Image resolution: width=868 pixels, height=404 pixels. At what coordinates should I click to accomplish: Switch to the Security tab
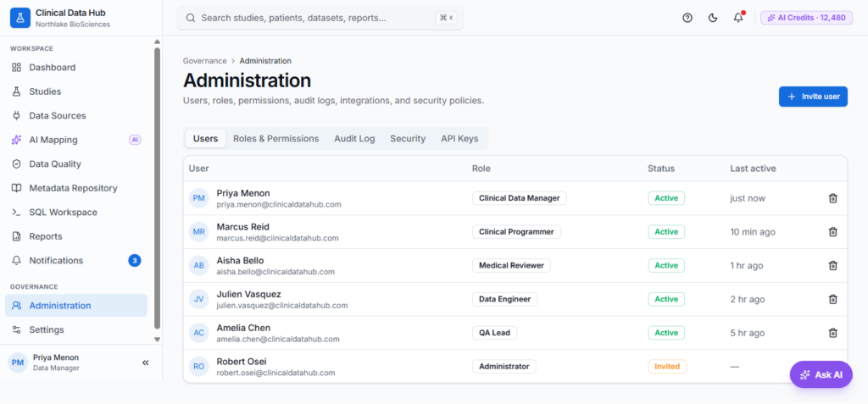point(408,138)
